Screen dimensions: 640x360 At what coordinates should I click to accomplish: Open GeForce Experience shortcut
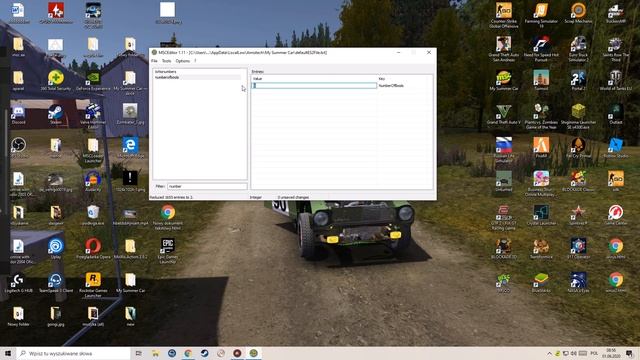point(93,80)
